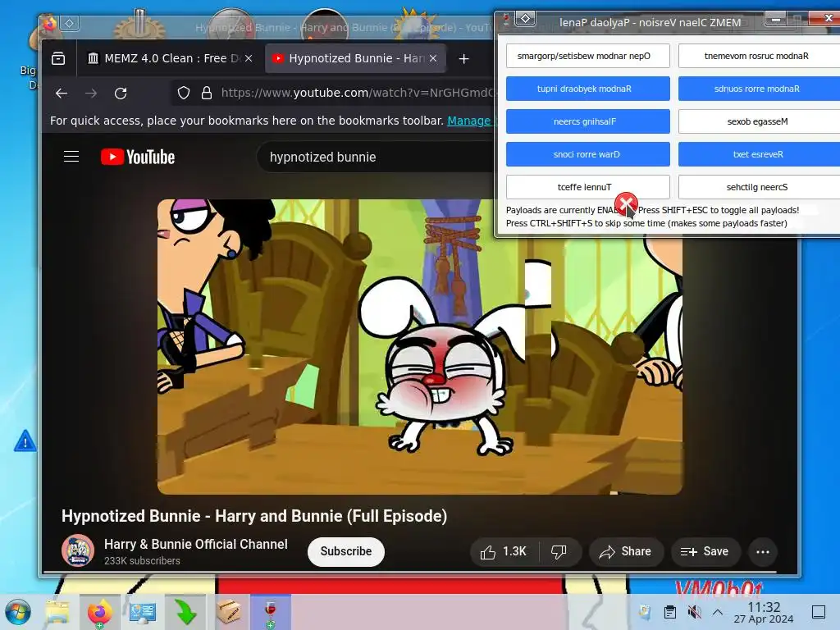Open the bookmarks Manage link
The image size is (840, 630).
[468, 121]
